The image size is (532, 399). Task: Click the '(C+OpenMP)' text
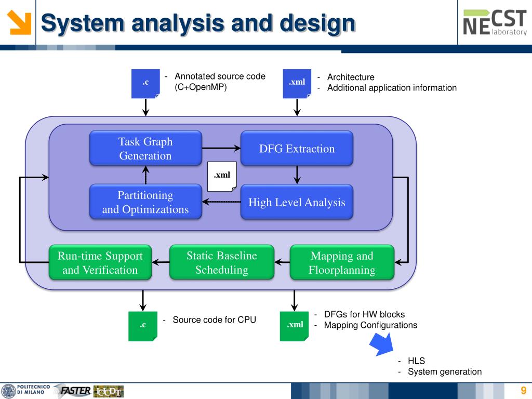click(x=201, y=87)
